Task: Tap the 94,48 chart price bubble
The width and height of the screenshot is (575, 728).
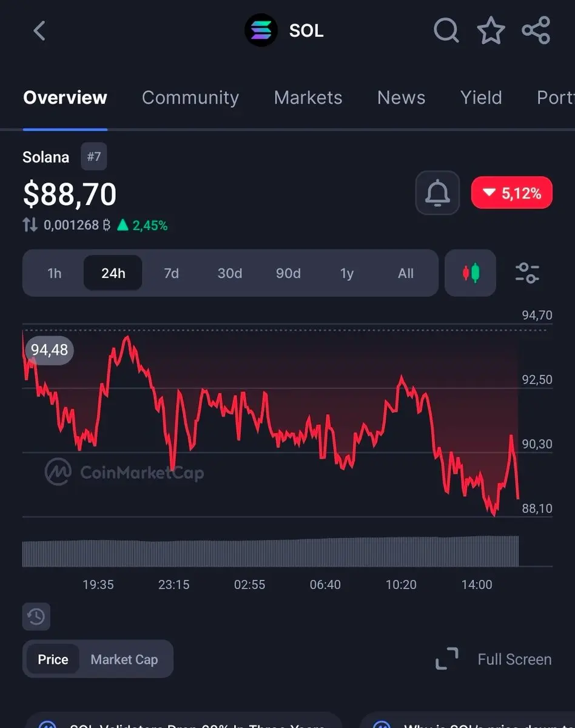Action: pos(49,350)
